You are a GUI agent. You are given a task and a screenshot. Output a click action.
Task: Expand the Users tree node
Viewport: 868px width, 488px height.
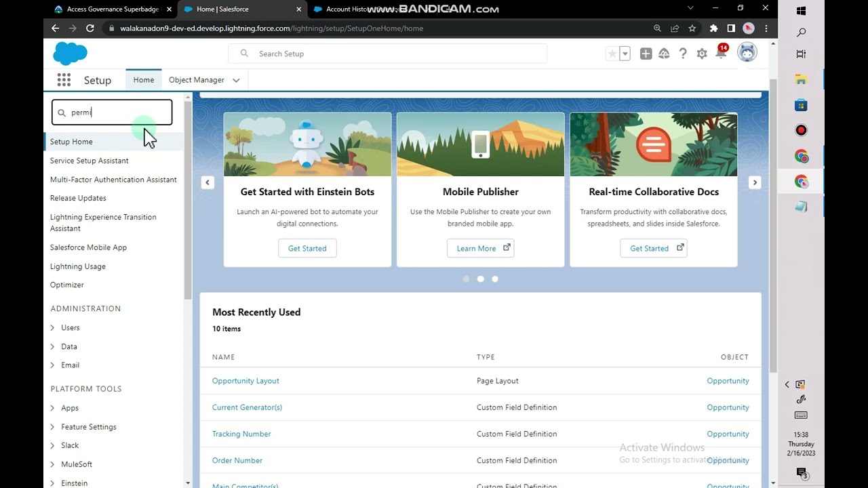pyautogui.click(x=53, y=327)
